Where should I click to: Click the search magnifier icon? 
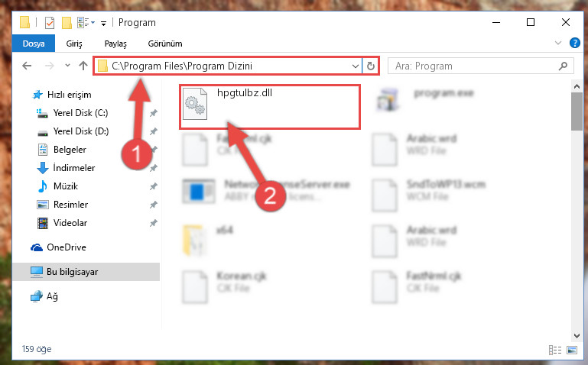point(563,66)
